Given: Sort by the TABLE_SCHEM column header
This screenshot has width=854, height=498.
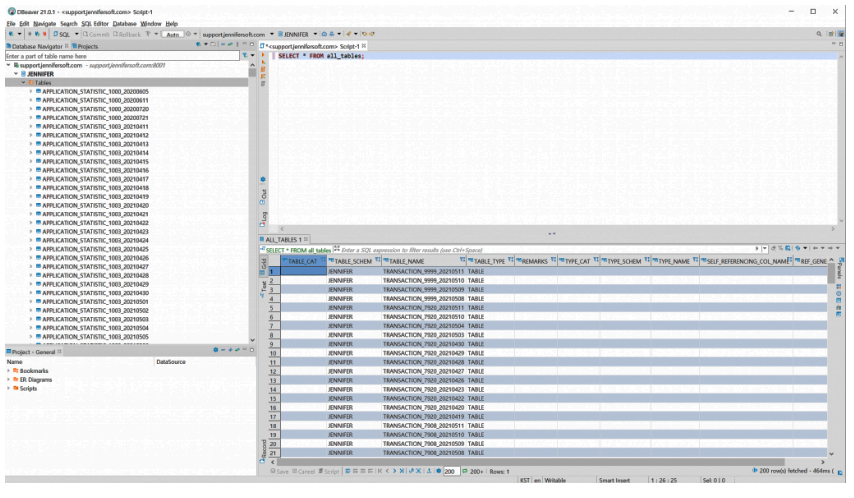Looking at the screenshot, I should (353, 261).
